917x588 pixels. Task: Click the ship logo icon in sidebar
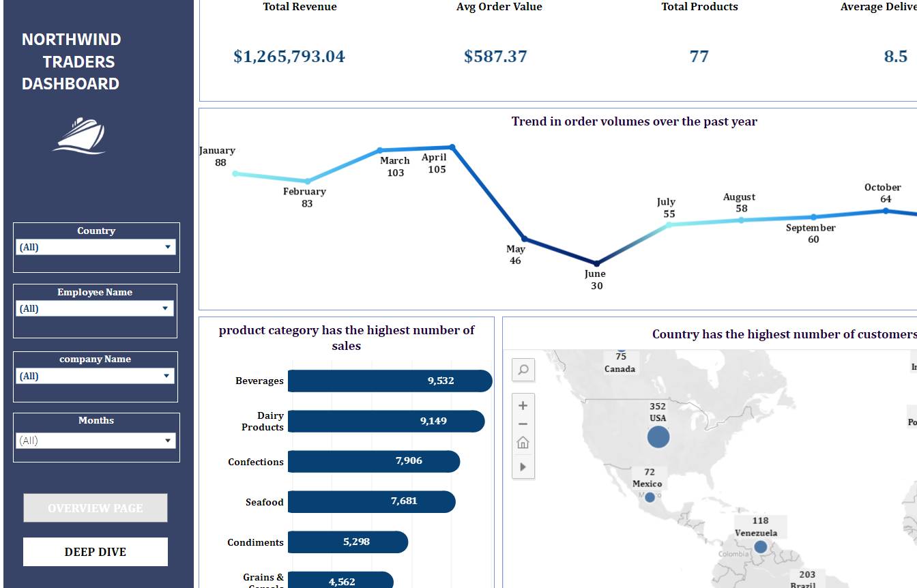click(x=78, y=136)
